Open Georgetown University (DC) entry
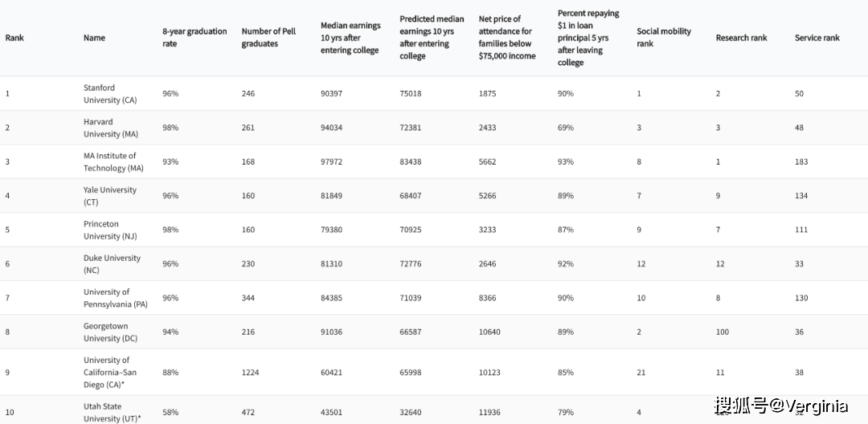The image size is (868, 424). (x=111, y=332)
